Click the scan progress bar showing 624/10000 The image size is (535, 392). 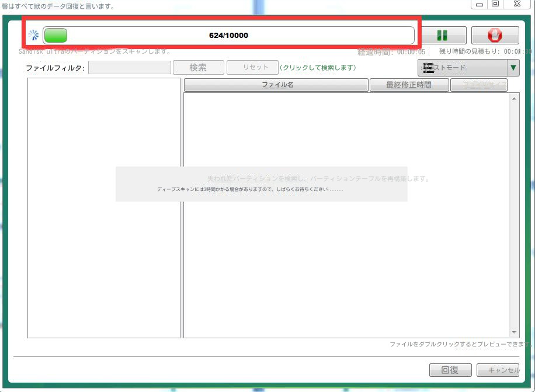click(x=228, y=35)
